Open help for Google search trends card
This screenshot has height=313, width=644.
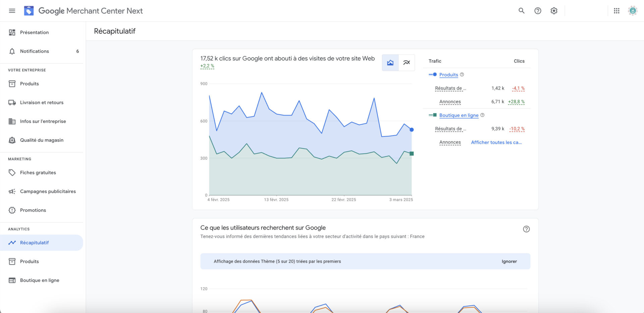click(x=526, y=229)
